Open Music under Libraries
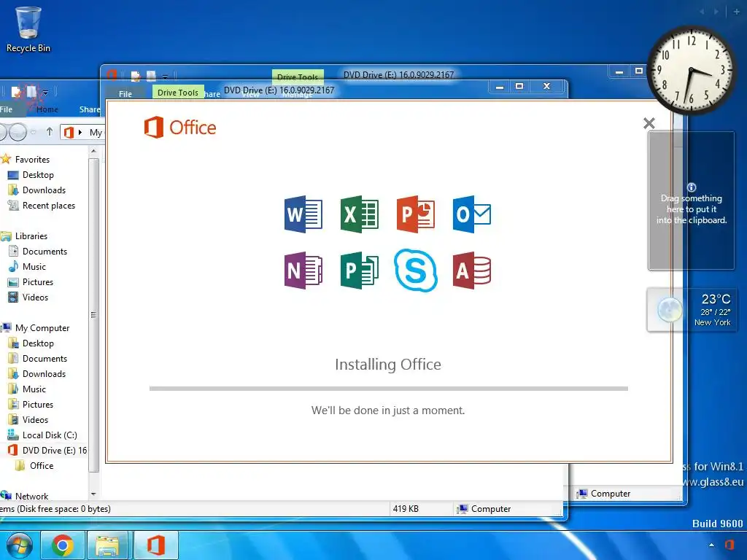 pos(27,267)
